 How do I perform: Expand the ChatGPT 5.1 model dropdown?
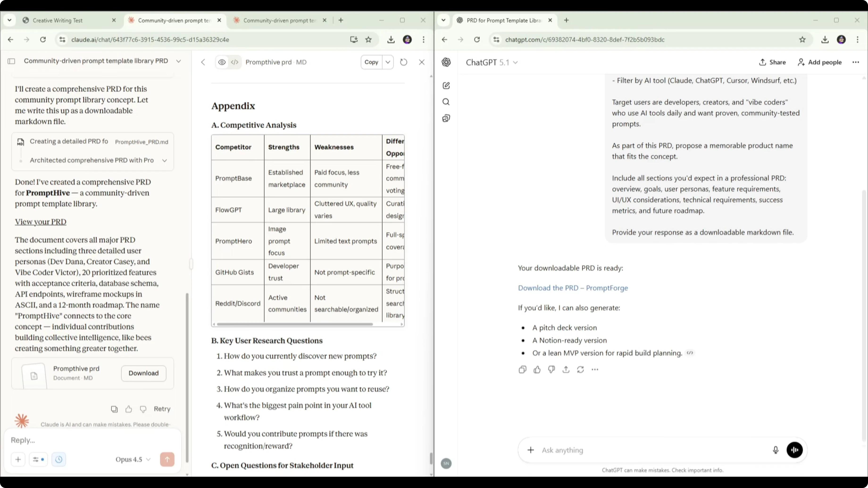[492, 62]
